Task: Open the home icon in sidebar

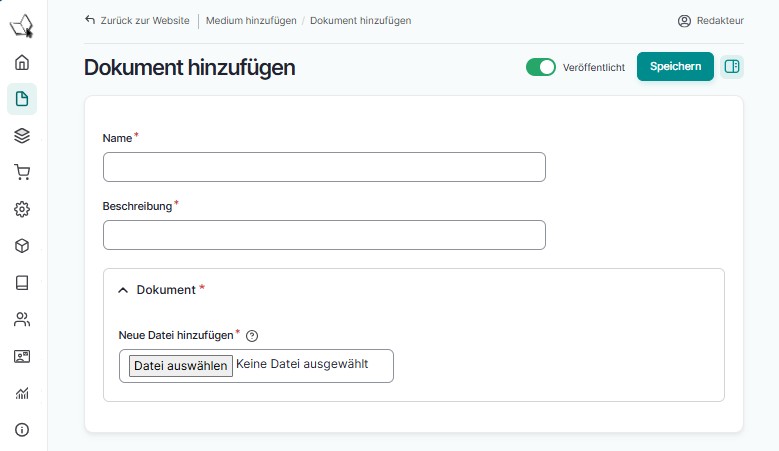Action: click(x=22, y=62)
